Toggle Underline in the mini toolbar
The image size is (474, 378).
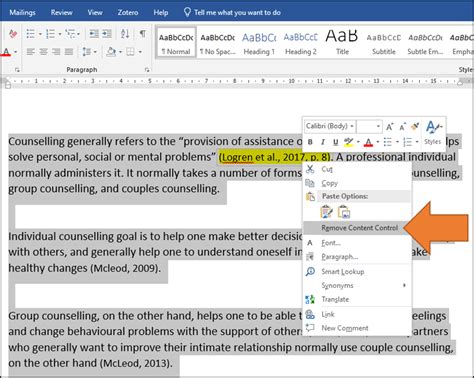tap(335, 142)
